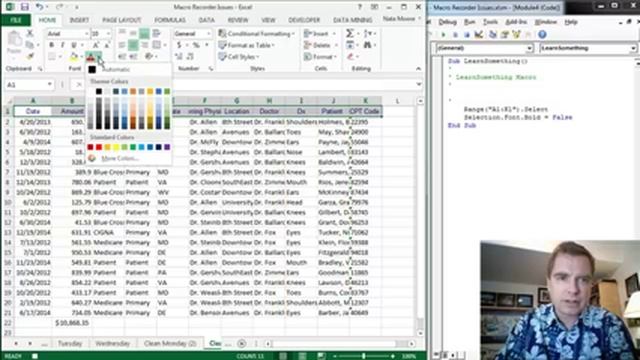Click the Cut scissors icon
The image size is (640, 360).
tap(30, 33)
